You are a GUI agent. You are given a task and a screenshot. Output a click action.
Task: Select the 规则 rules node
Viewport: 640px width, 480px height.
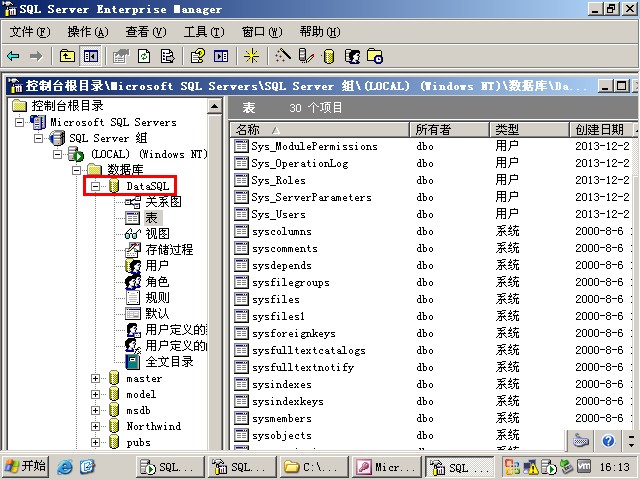(157, 298)
